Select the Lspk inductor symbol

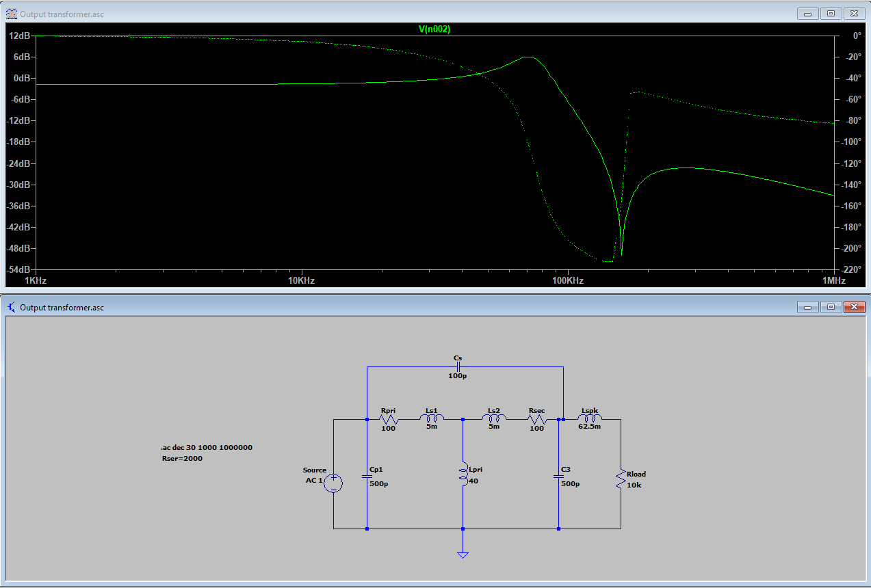(x=590, y=418)
